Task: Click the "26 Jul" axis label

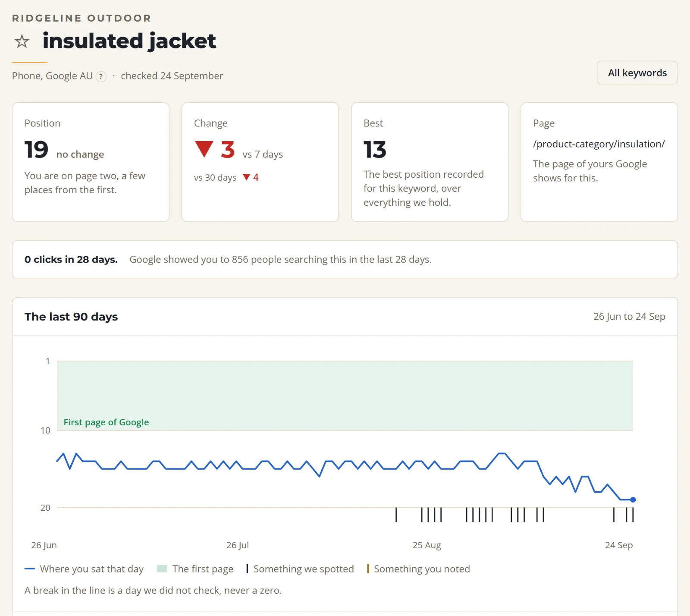Action: tap(238, 545)
